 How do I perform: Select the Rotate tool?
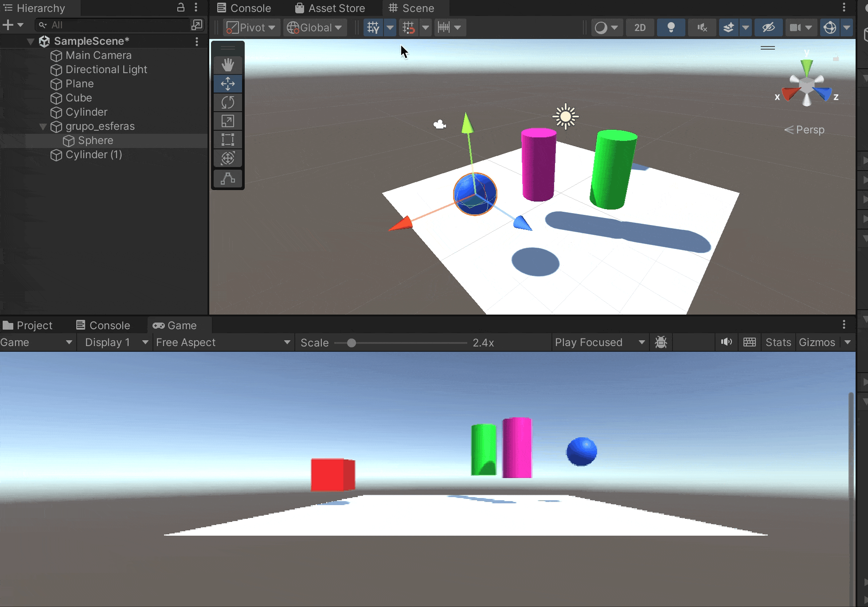pyautogui.click(x=228, y=102)
